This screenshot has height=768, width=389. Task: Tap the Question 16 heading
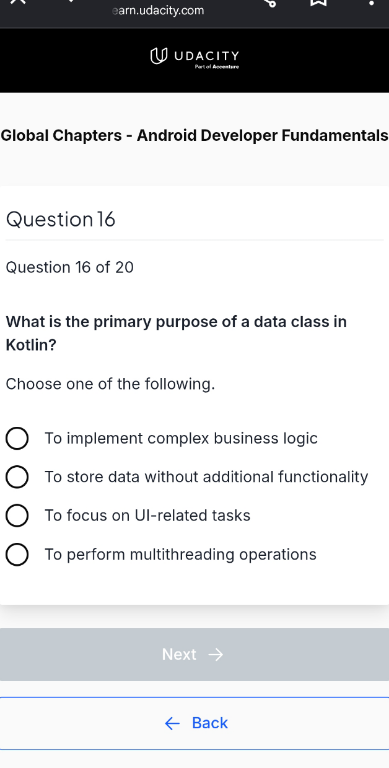[61, 219]
